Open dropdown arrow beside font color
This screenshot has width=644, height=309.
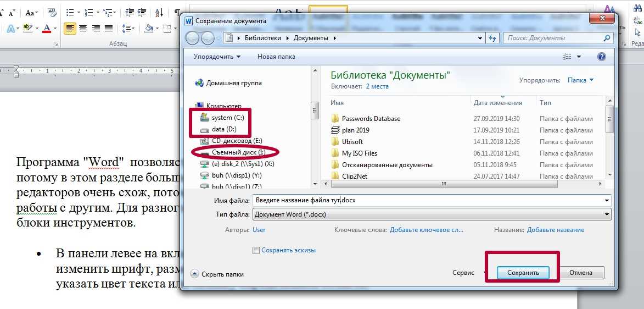coord(55,29)
